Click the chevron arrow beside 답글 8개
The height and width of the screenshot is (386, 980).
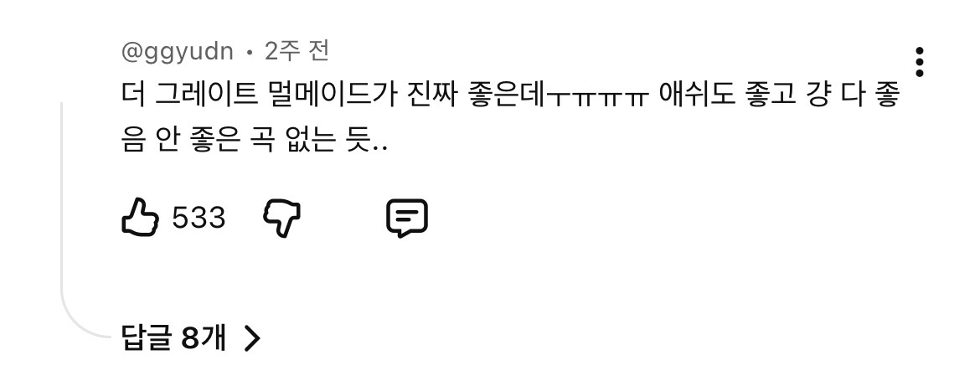[x=251, y=338]
